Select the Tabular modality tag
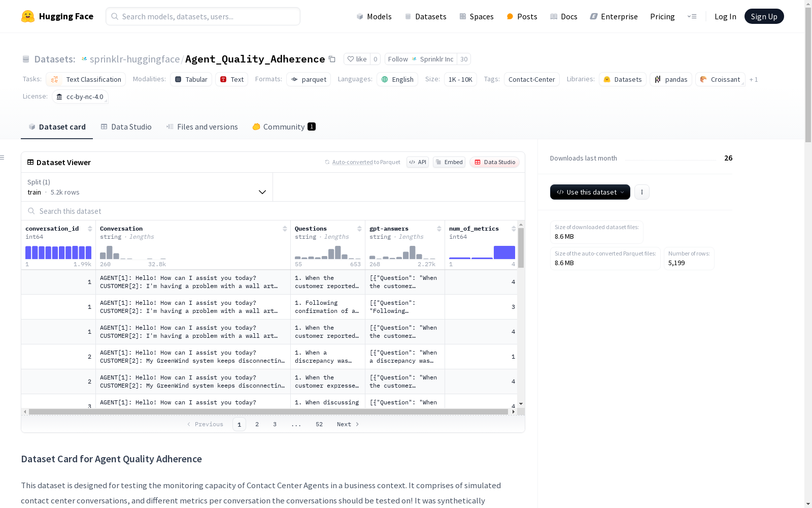 (x=191, y=79)
